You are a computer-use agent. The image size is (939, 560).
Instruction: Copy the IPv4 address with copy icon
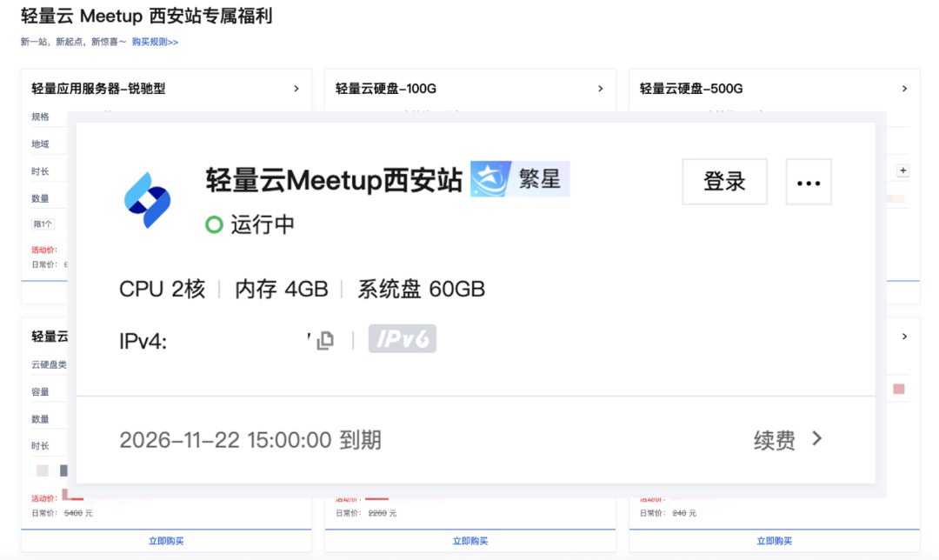click(325, 340)
